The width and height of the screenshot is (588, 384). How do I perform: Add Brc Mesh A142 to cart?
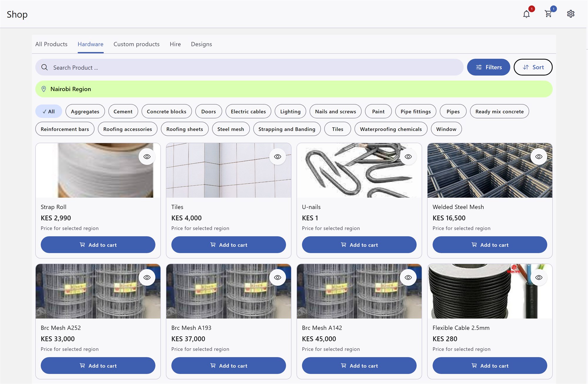pos(359,365)
